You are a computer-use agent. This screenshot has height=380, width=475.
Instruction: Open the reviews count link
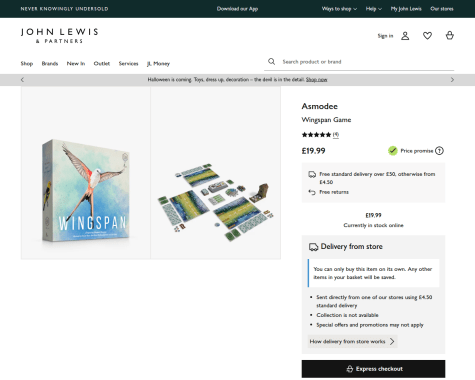tap(336, 135)
